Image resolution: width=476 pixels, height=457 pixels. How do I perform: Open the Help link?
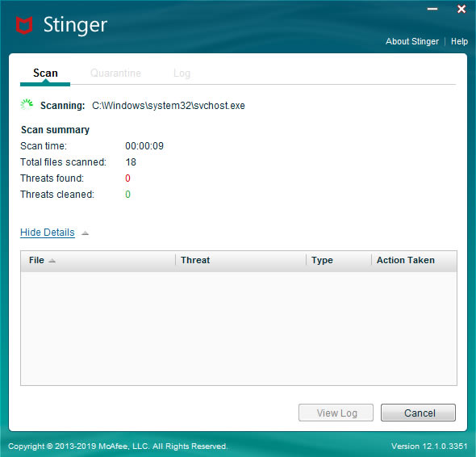click(x=459, y=41)
